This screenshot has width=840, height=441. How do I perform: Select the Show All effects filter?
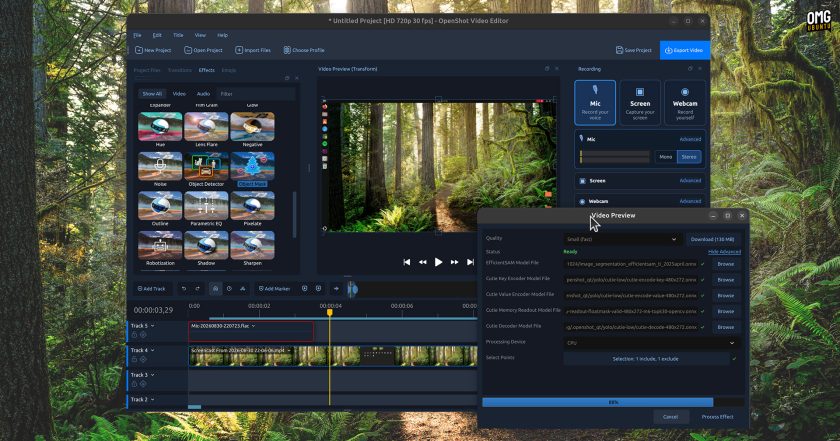(152, 94)
